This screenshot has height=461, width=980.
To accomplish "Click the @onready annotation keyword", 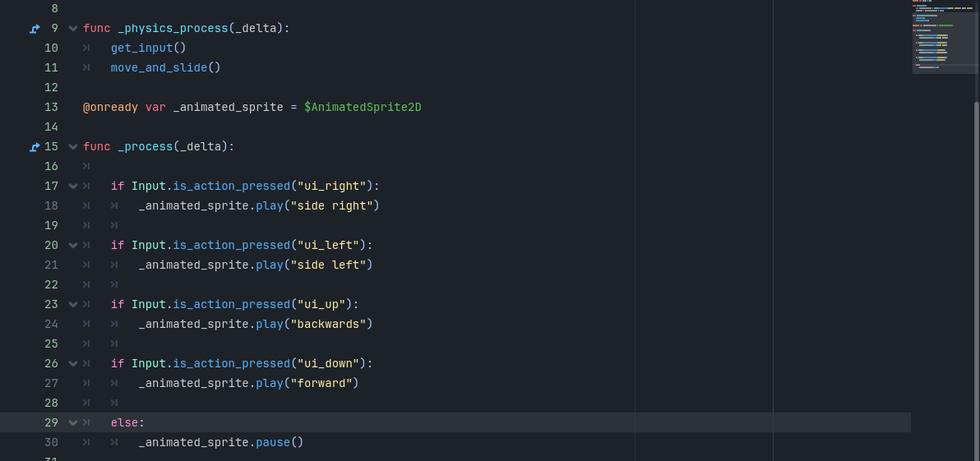I will pyautogui.click(x=110, y=108).
